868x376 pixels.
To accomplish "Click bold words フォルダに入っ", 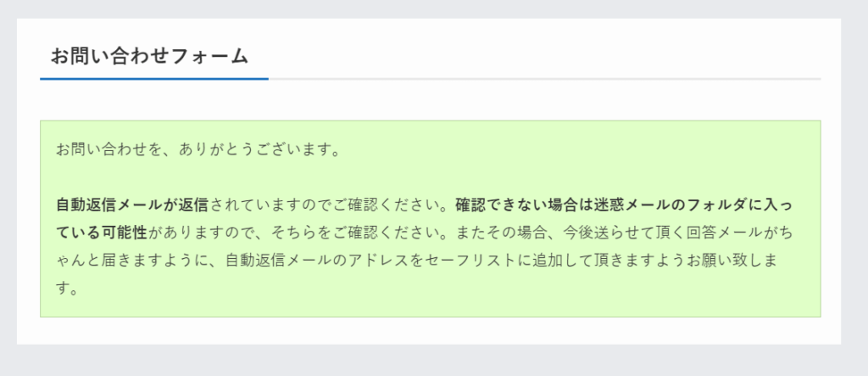I will pyautogui.click(x=738, y=205).
